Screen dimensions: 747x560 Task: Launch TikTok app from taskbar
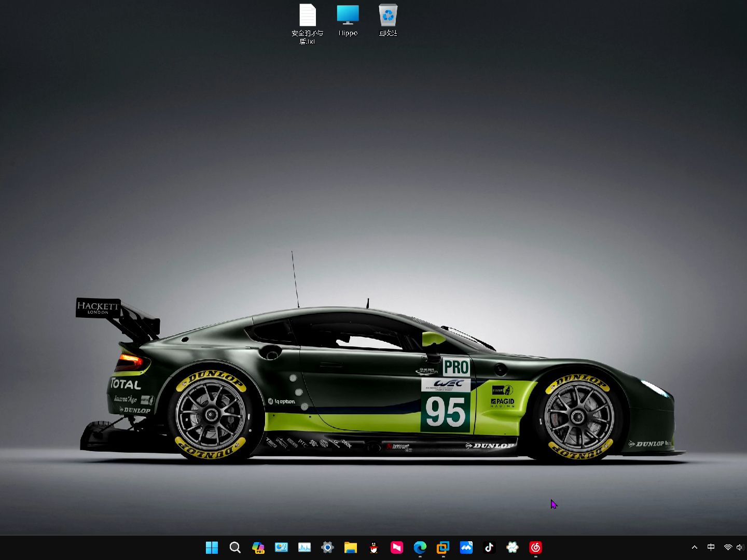pos(489,548)
